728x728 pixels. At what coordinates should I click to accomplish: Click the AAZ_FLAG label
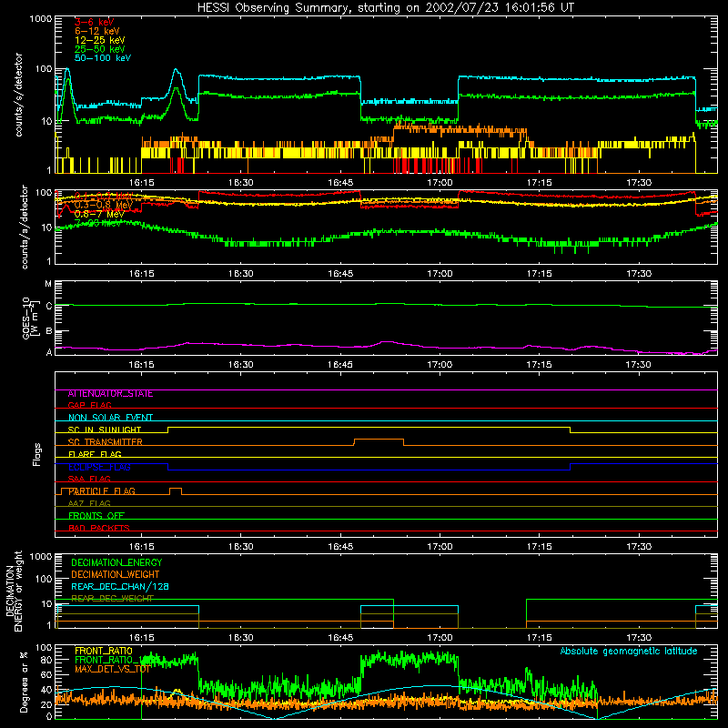pos(89,503)
